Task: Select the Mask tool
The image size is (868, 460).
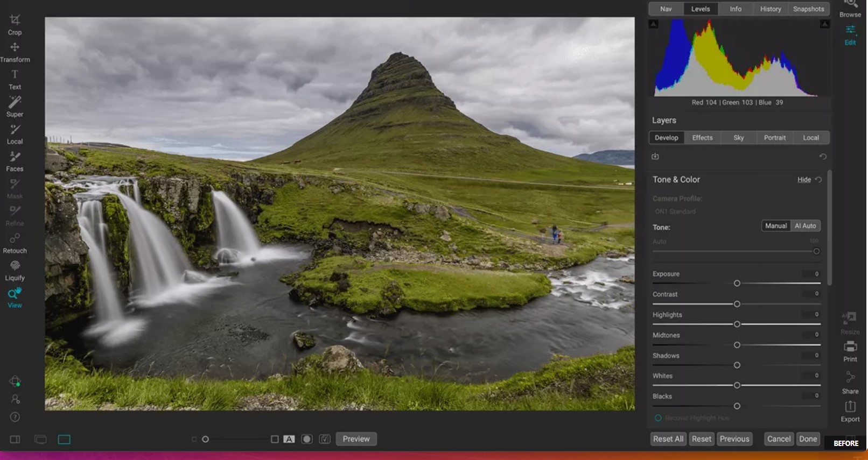Action: pyautogui.click(x=15, y=189)
